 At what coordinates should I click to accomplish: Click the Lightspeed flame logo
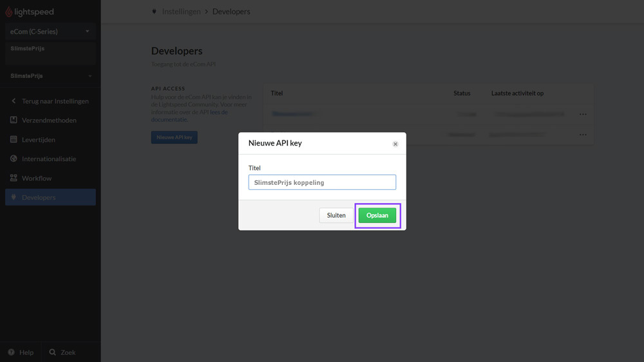[9, 12]
